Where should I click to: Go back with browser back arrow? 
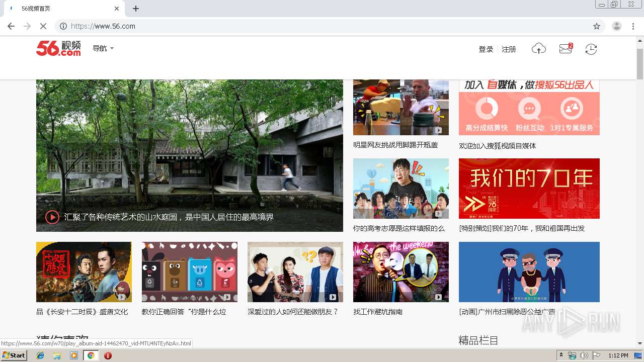(x=11, y=26)
